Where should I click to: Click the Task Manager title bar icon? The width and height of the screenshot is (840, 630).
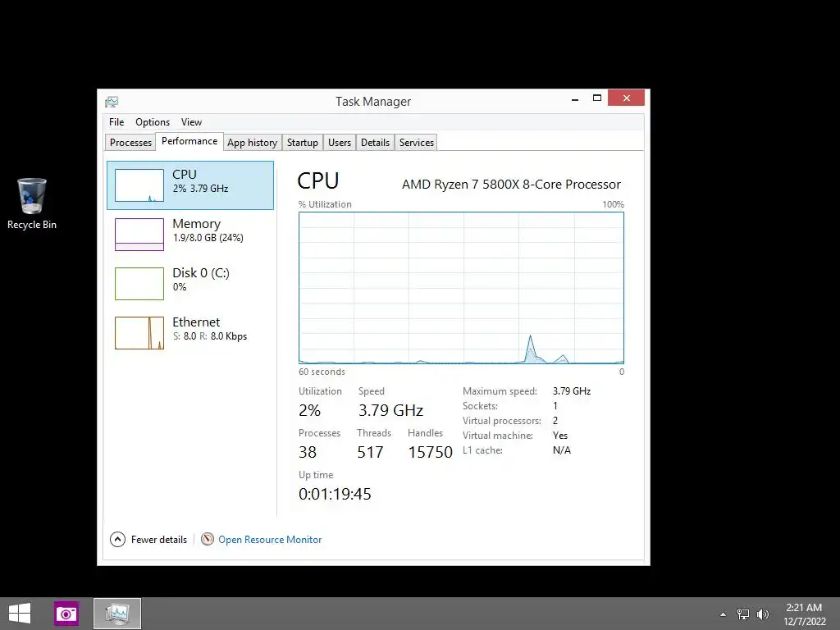point(112,101)
